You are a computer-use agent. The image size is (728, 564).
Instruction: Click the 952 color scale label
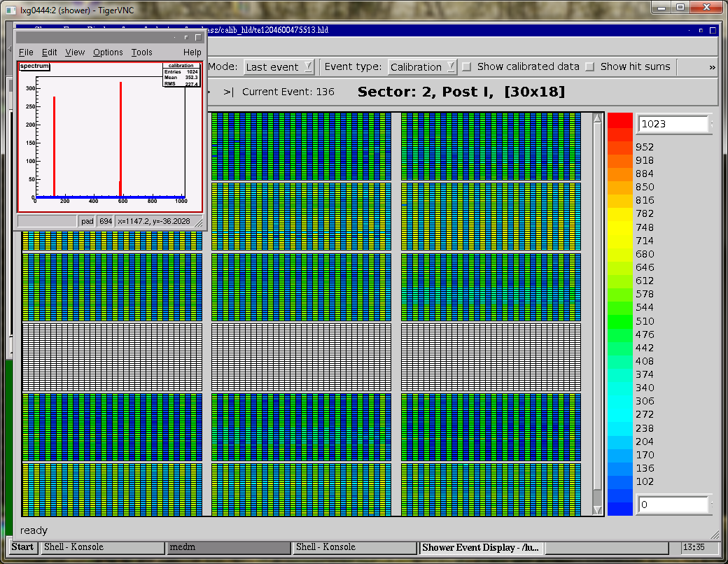coord(645,147)
